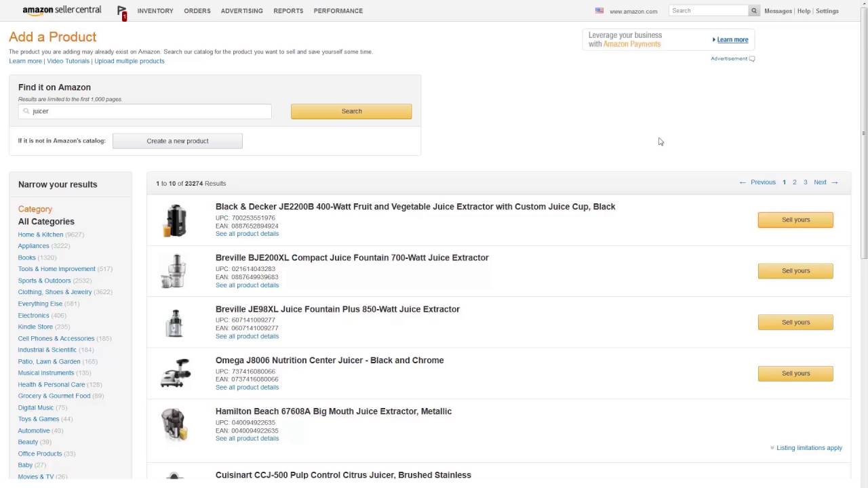This screenshot has height=488, width=868.
Task: Go to next results page arrow
Action: click(x=835, y=182)
